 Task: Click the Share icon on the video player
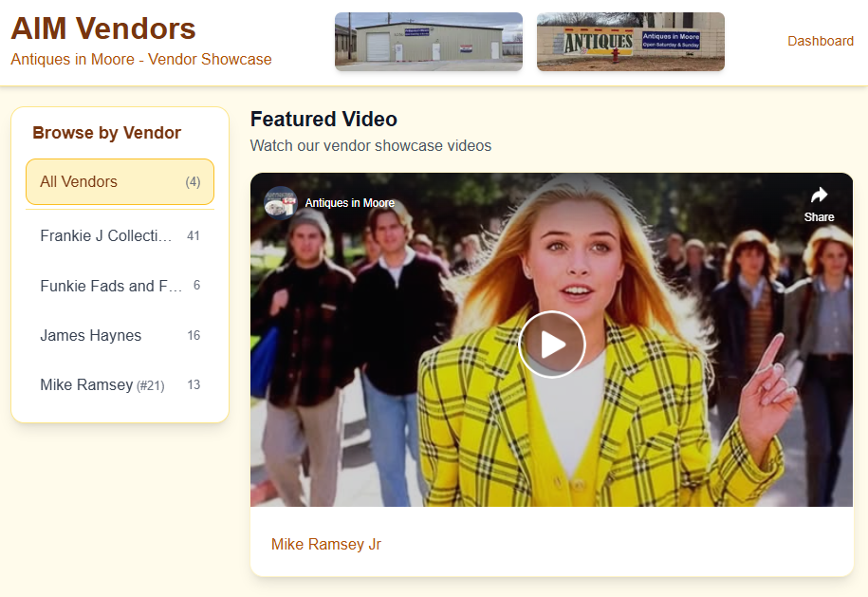point(819,204)
